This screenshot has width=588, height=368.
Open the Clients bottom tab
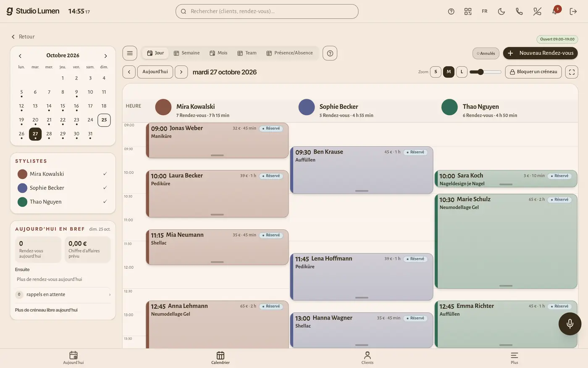(367, 358)
